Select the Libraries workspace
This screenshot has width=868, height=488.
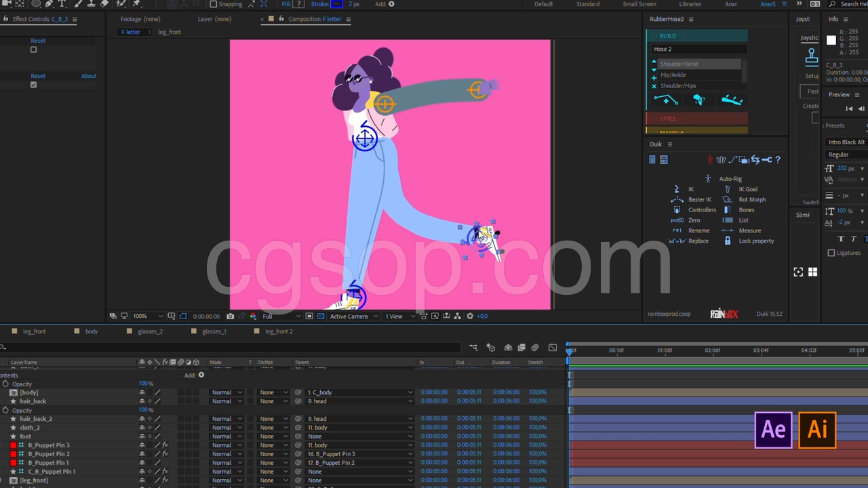(690, 4)
